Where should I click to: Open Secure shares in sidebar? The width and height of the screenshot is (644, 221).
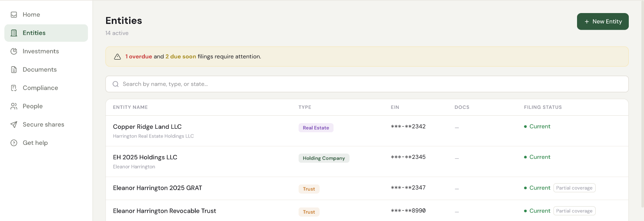tap(46, 124)
